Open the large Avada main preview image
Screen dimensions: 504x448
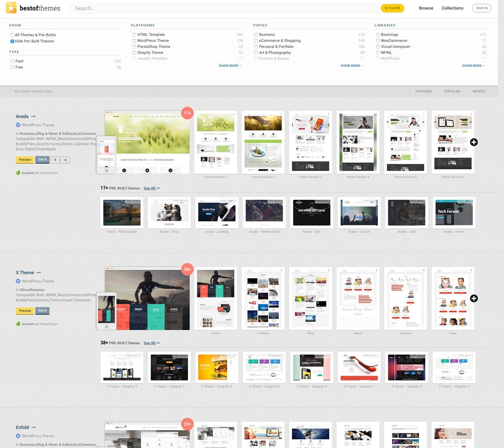click(147, 142)
